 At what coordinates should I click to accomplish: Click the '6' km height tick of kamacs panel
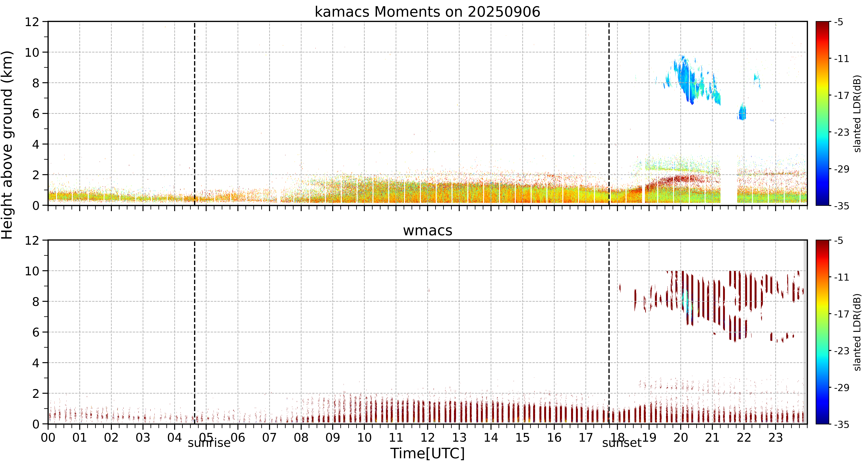36,114
